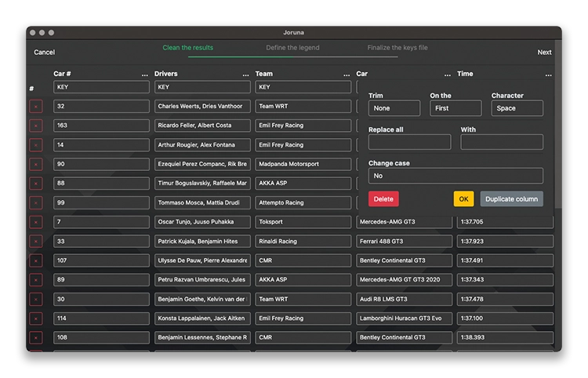Click the Duplicate column button

511,199
